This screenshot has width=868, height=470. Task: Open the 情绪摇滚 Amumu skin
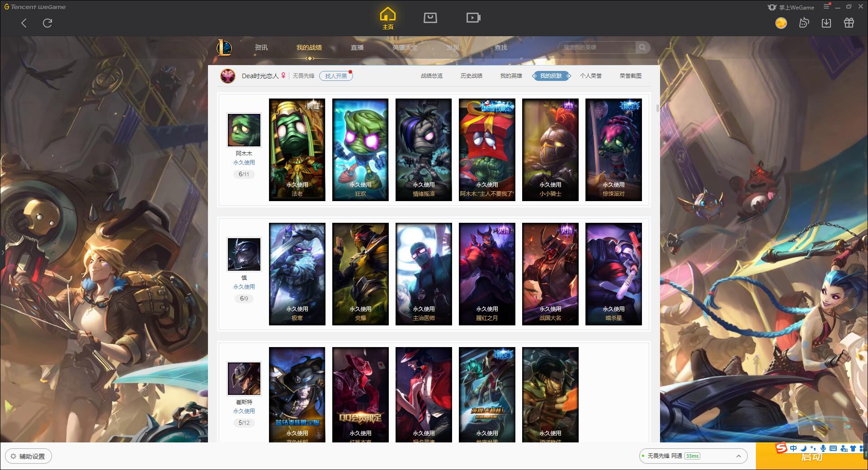424,150
